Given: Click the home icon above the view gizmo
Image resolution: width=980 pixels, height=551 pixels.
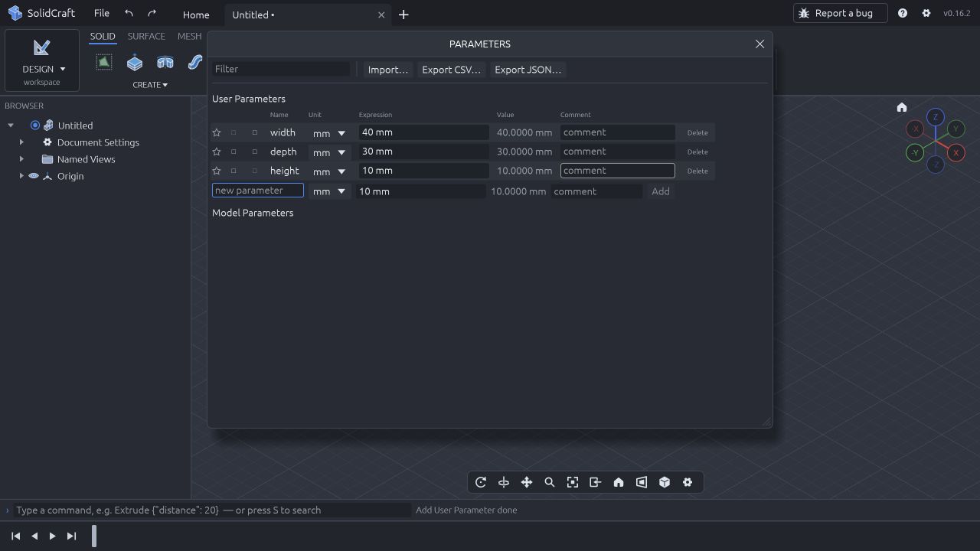Looking at the screenshot, I should pos(902,107).
